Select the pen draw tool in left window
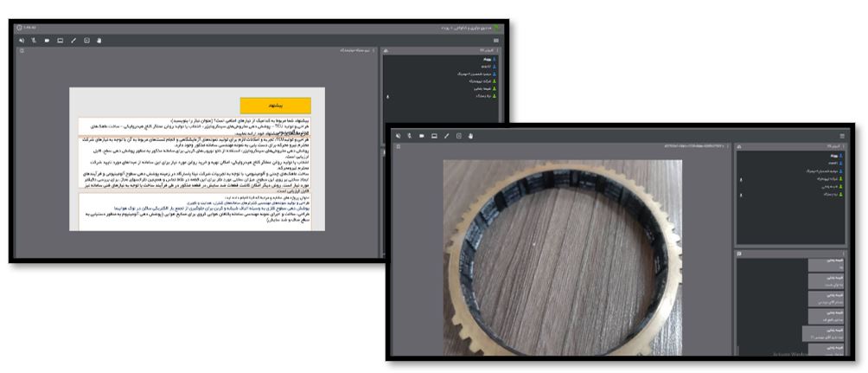868x373 pixels. [73, 41]
